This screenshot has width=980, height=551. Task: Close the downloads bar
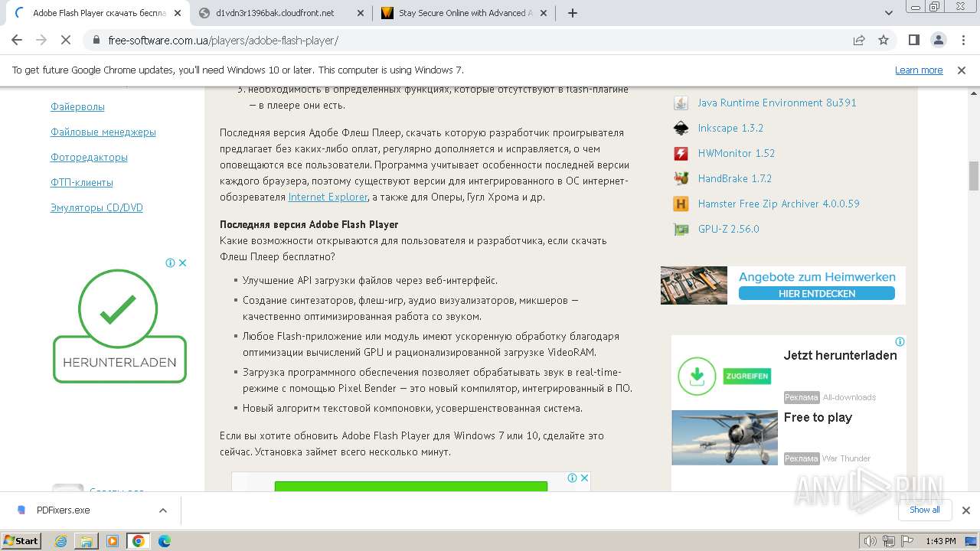965,510
